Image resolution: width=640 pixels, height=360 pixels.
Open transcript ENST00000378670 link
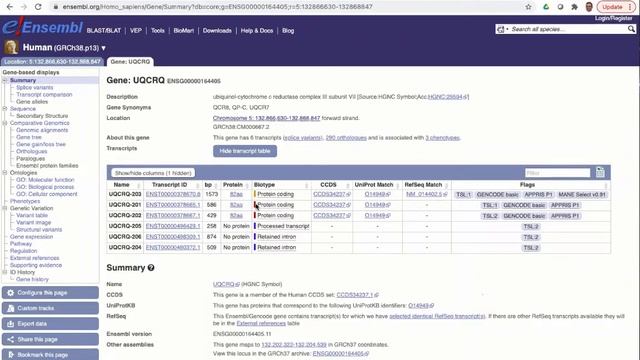(x=173, y=194)
